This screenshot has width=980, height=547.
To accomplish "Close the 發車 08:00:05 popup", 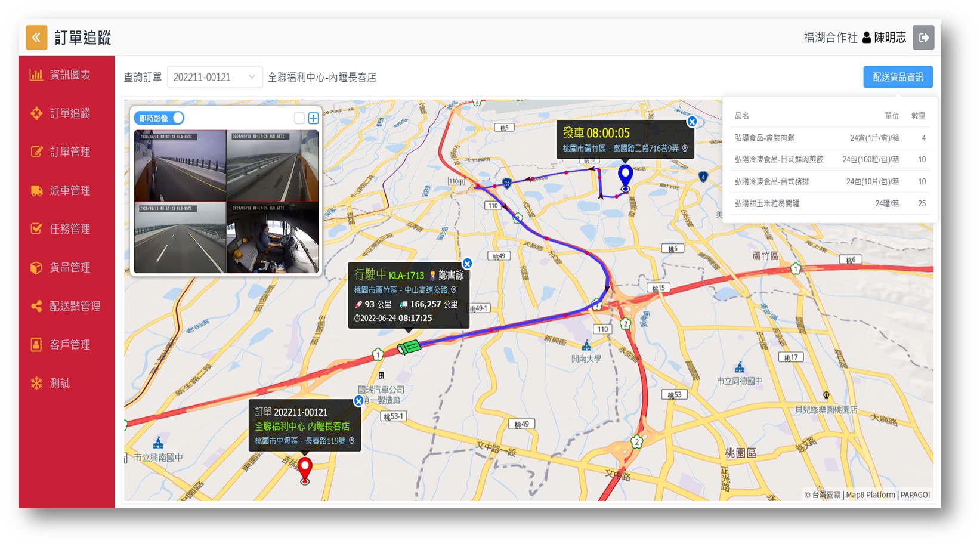I will pyautogui.click(x=692, y=122).
